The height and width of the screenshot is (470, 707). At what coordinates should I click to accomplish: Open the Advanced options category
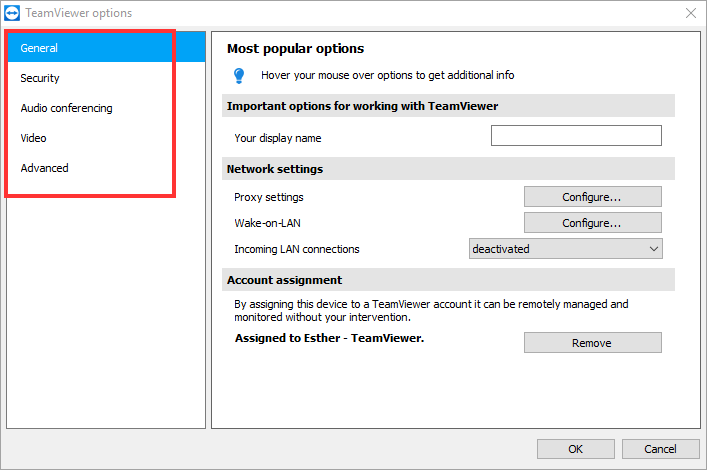click(45, 168)
